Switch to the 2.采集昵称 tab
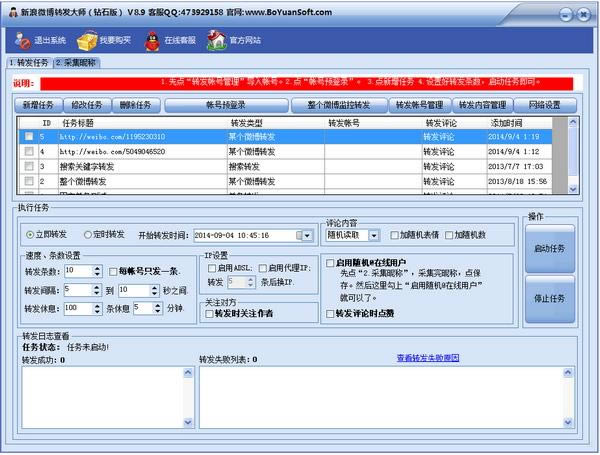 (77, 63)
